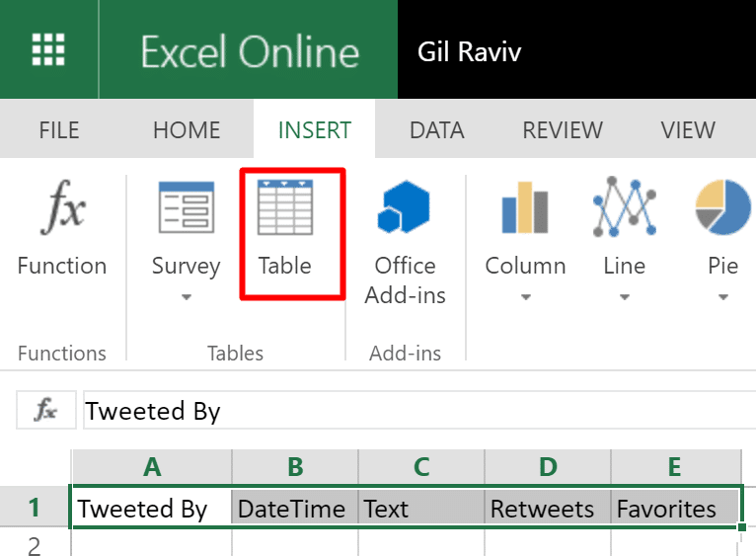Image resolution: width=756 pixels, height=556 pixels.
Task: Expand the Column chart dropdown arrow
Action: tap(526, 297)
